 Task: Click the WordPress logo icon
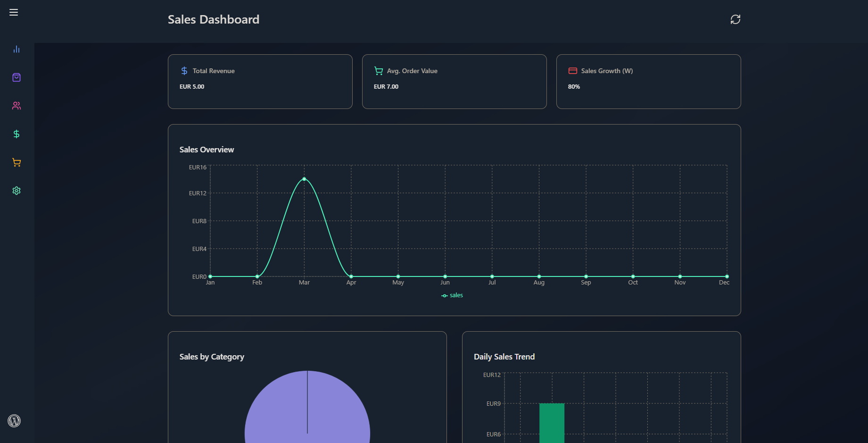pyautogui.click(x=14, y=421)
